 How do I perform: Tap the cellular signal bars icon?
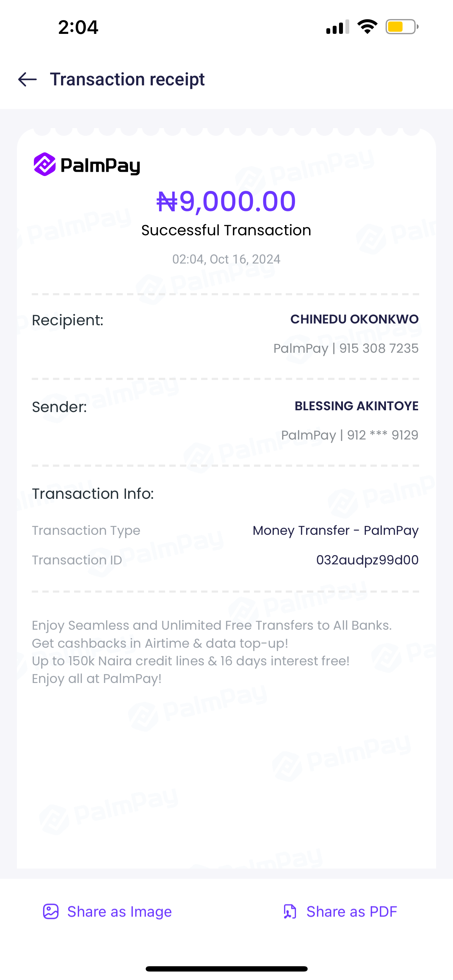click(x=337, y=26)
